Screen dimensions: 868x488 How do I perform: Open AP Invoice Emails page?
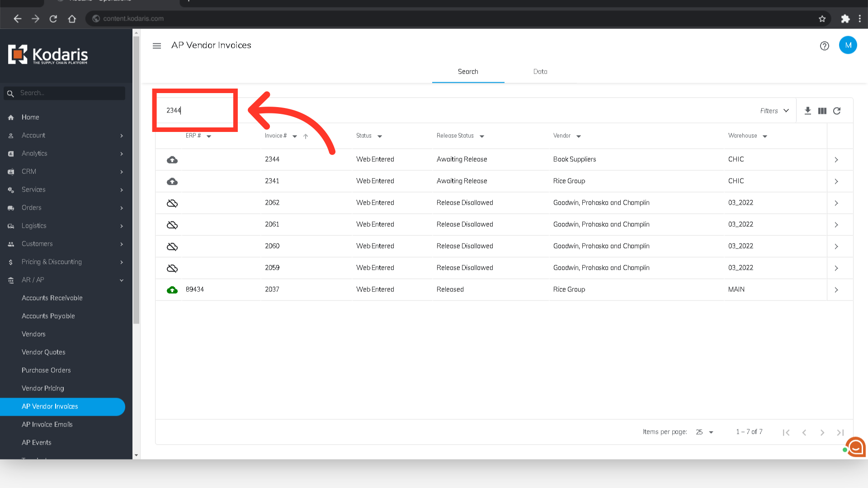click(x=47, y=424)
